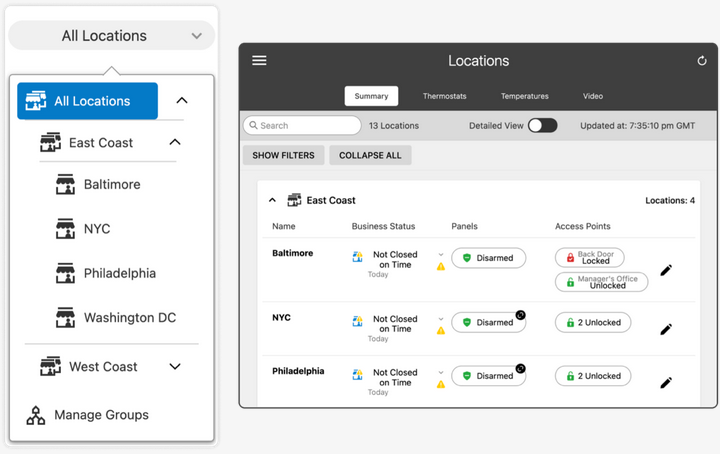This screenshot has height=454, width=720.
Task: Open the hamburger menu in Locations header
Action: pos(259,61)
